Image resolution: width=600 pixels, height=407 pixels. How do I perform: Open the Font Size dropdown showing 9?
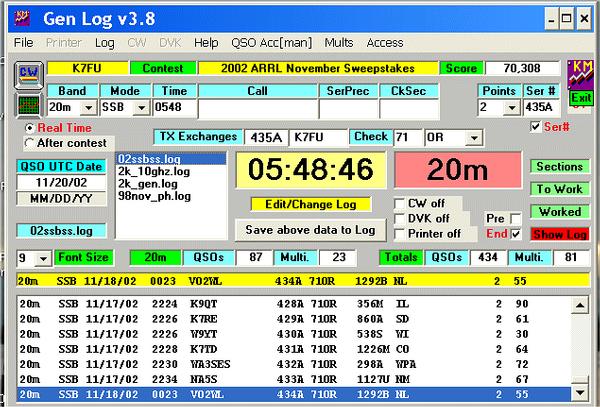[43, 258]
